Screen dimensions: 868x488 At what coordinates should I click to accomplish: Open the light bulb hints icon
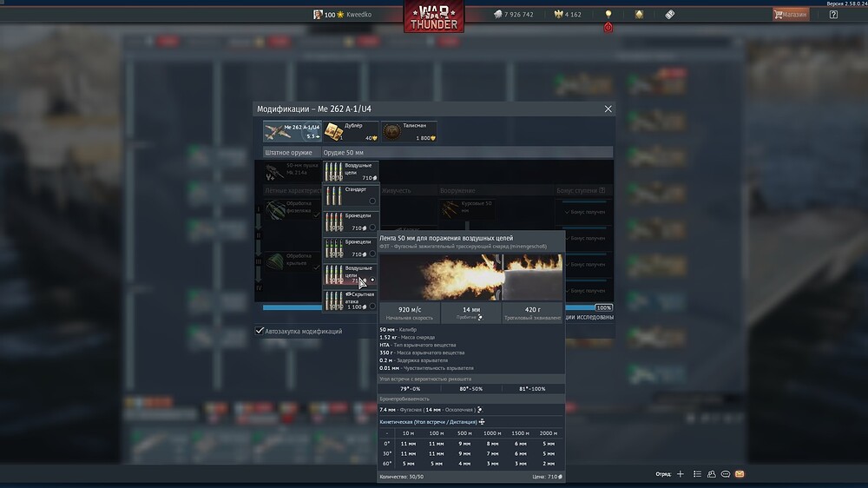point(608,14)
